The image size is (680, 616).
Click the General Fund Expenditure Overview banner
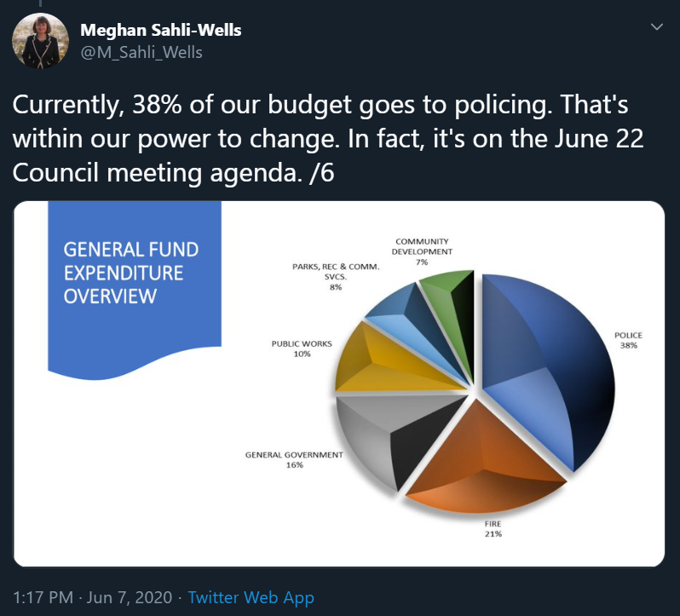[135, 286]
